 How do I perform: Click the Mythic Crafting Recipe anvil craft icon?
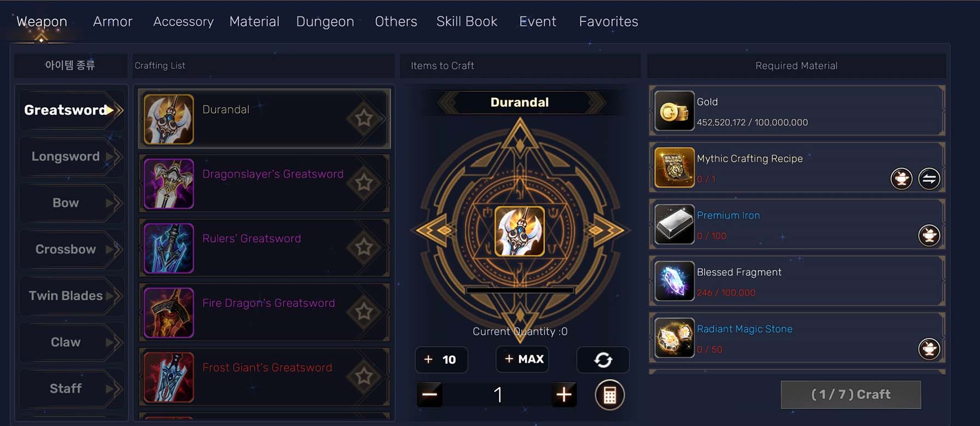point(901,178)
